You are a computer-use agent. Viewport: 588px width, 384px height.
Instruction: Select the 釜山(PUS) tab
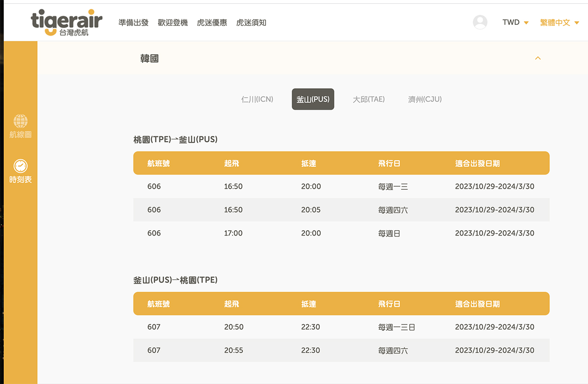pos(313,99)
